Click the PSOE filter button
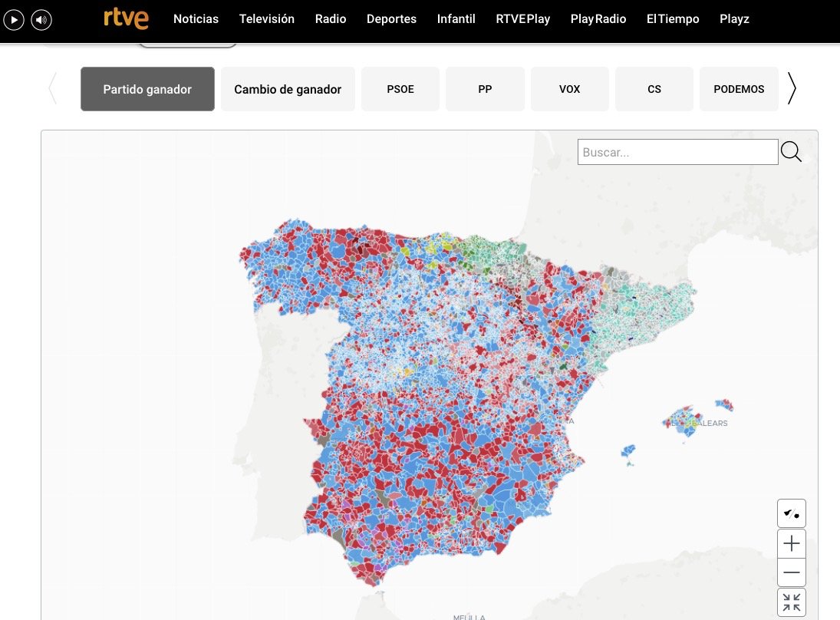Screen dimensions: 840x620 [400, 89]
